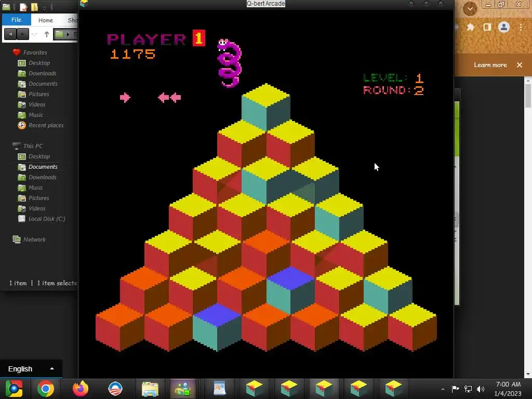
Task: Open the volume speaker icon in tray
Action: tap(481, 389)
